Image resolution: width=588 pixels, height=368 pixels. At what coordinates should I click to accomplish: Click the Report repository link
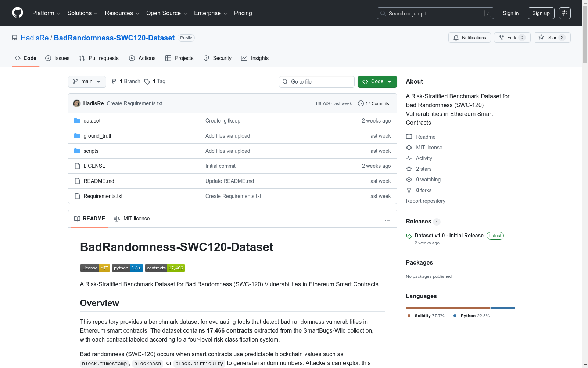click(426, 201)
